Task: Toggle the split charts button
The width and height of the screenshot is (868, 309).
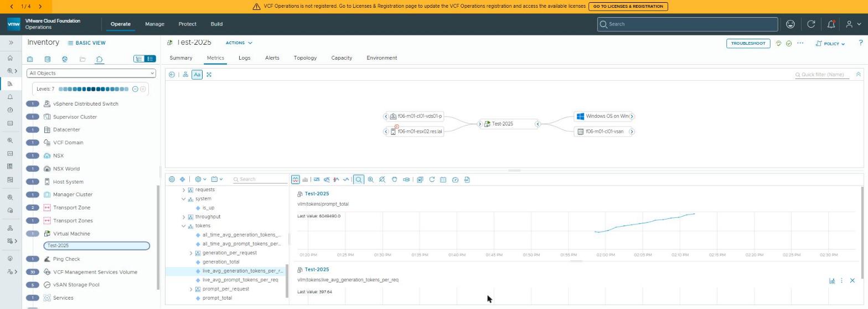Action: coord(296,180)
